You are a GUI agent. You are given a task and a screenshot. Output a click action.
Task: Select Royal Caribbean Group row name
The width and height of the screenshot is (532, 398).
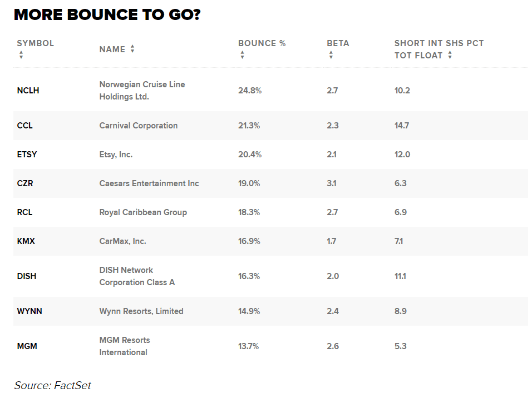143,212
